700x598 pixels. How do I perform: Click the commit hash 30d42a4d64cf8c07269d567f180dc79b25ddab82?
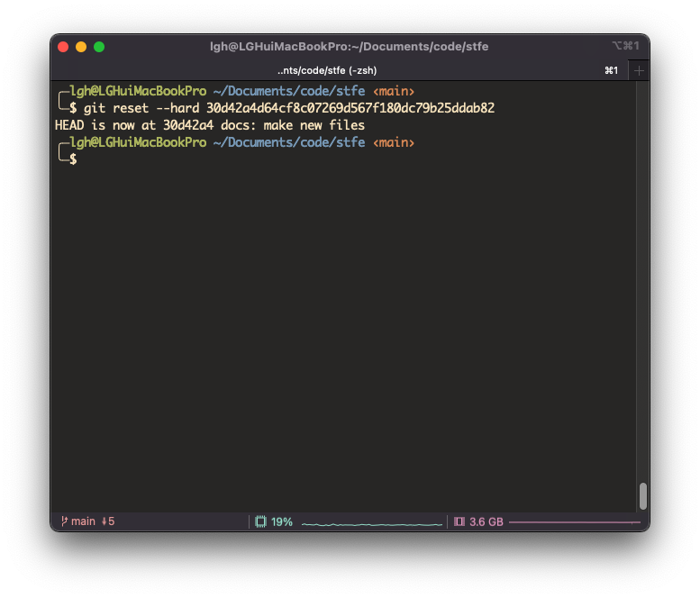[350, 108]
